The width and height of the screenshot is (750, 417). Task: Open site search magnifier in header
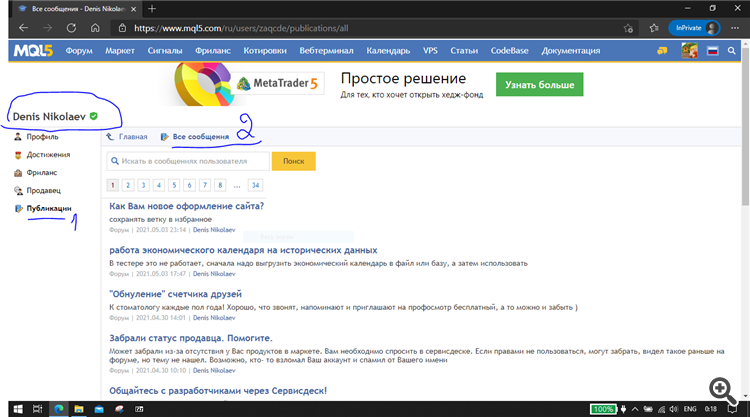(x=731, y=51)
